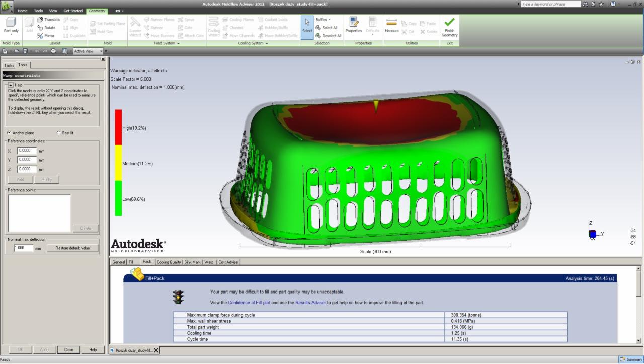
Task: Select the Best fit radio button
Action: click(x=59, y=133)
